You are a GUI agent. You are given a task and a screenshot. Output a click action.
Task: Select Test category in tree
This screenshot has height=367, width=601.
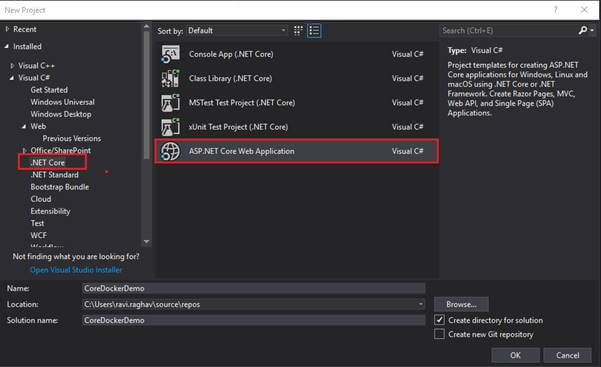(x=37, y=223)
